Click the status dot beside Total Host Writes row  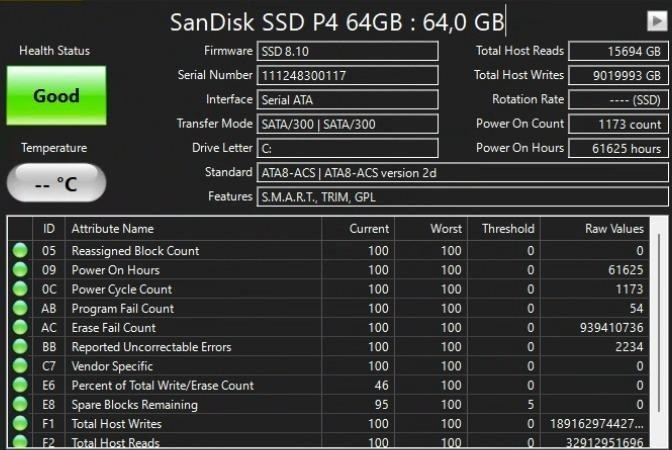(x=20, y=423)
